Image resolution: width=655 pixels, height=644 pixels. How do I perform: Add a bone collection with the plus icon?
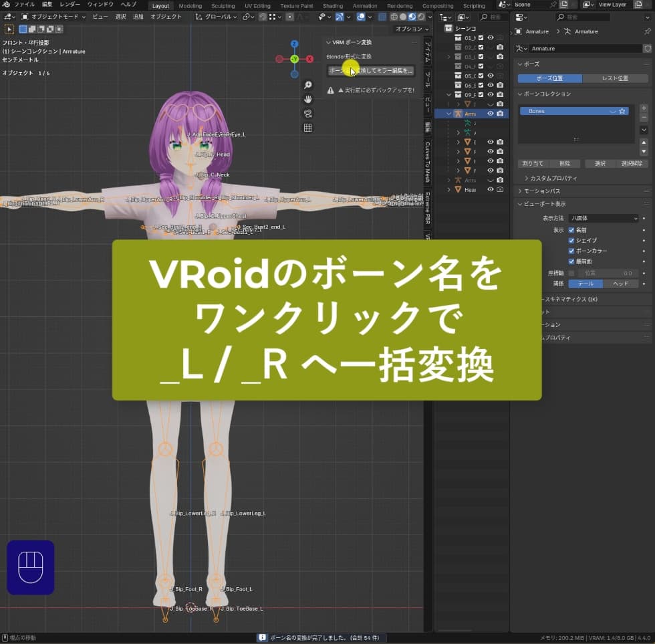[644, 108]
